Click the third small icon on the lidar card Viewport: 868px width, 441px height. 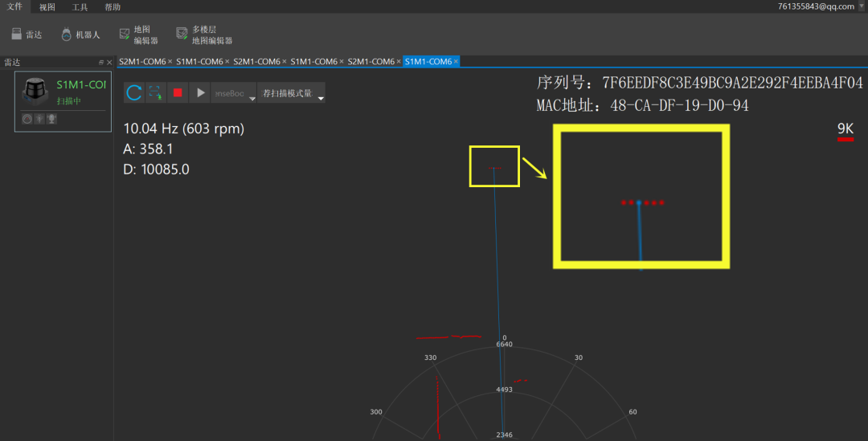click(51, 119)
